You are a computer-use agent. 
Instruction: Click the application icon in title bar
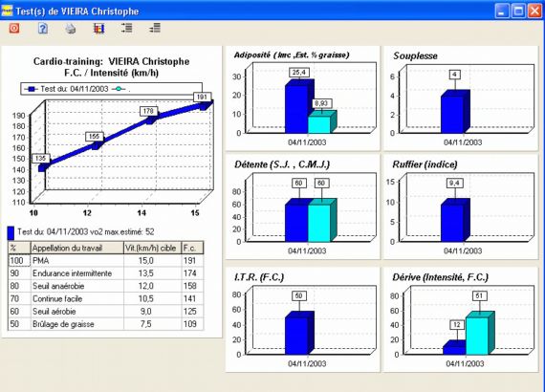pos(7,11)
